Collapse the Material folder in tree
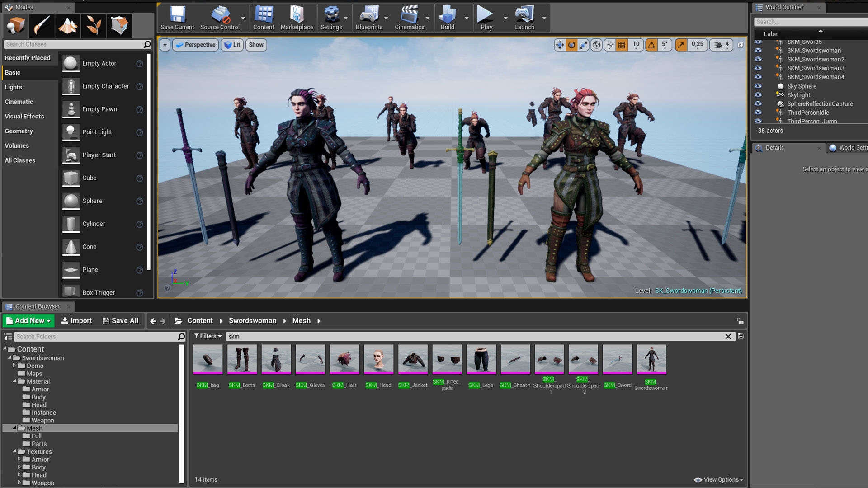This screenshot has width=868, height=488. click(14, 381)
